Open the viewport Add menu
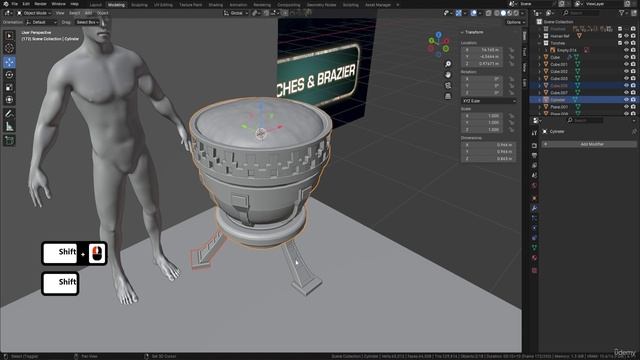This screenshot has height=360, width=640. (88, 13)
